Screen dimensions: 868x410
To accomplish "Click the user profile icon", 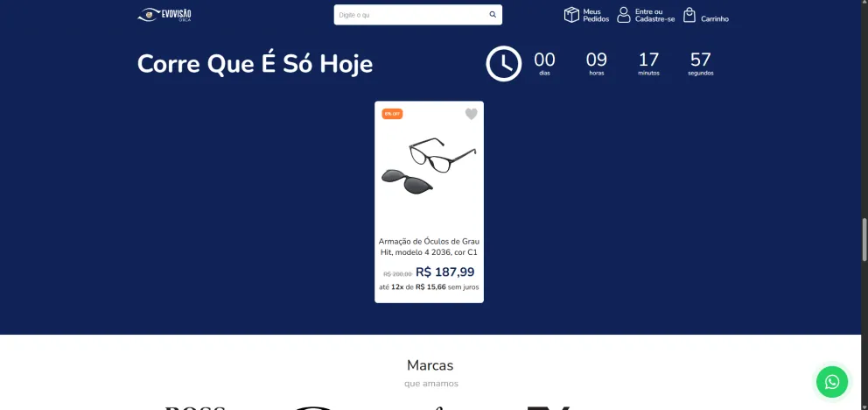I will 624,15.
